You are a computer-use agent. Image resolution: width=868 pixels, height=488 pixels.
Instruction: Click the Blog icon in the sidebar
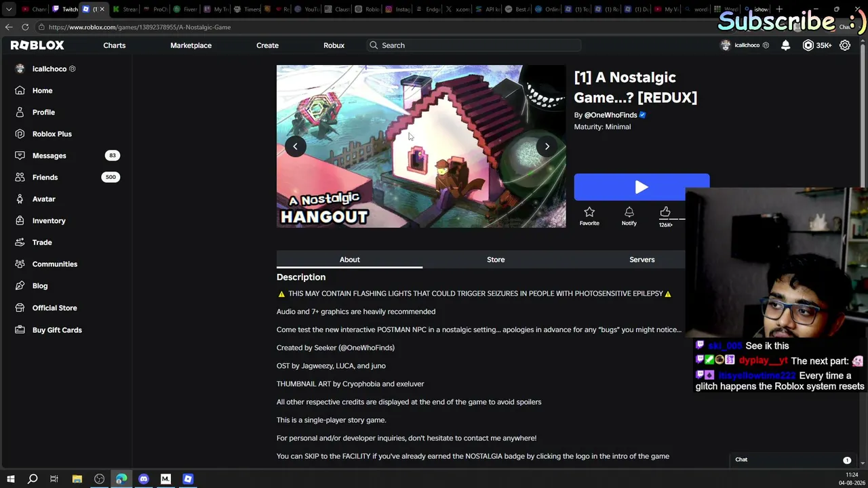click(20, 285)
